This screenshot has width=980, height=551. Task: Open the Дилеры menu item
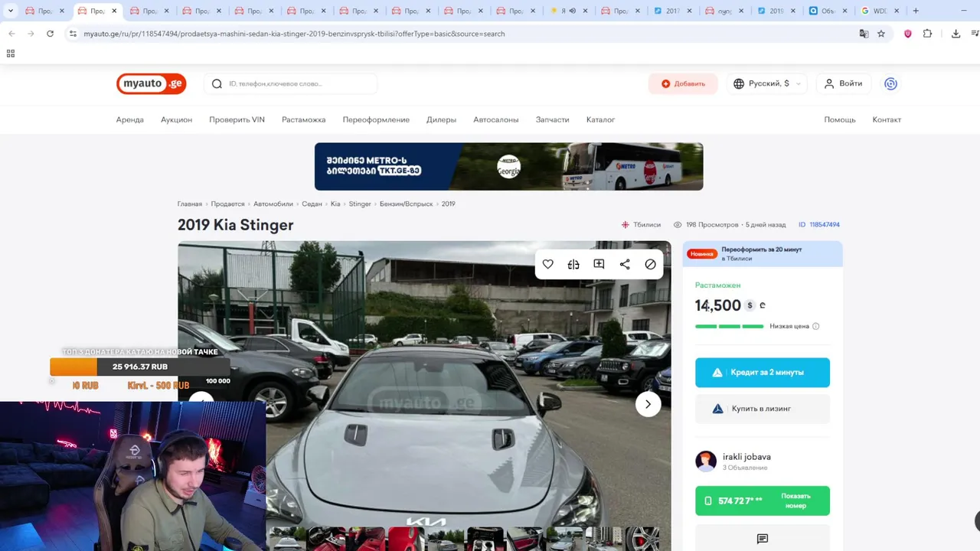click(441, 119)
